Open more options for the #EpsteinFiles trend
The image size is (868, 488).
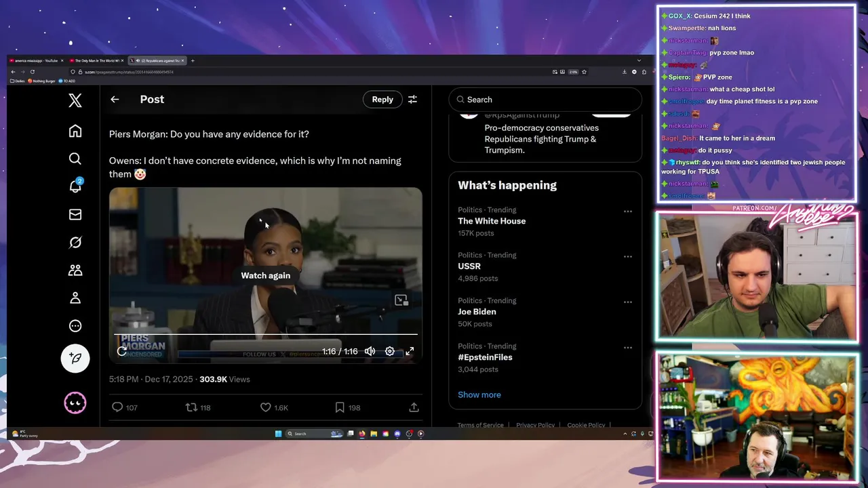click(x=628, y=348)
